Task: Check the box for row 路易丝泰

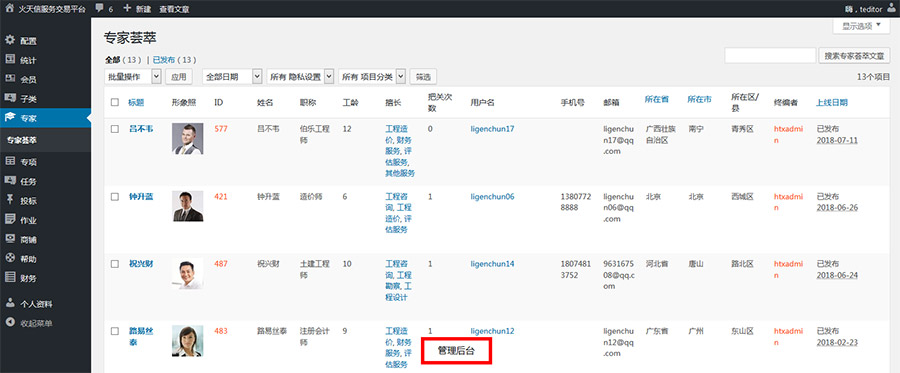Action: click(115, 331)
